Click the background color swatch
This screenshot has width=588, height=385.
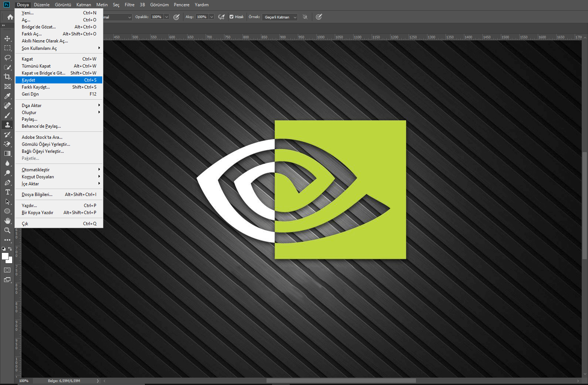point(10,261)
